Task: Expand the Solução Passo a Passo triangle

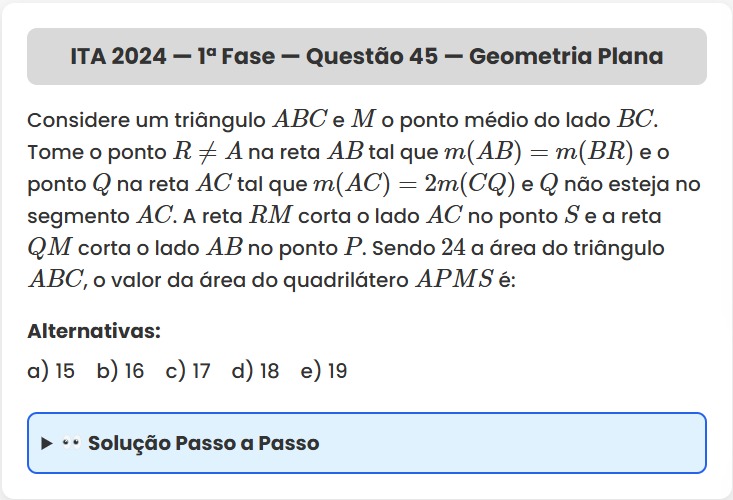Action: pos(46,443)
